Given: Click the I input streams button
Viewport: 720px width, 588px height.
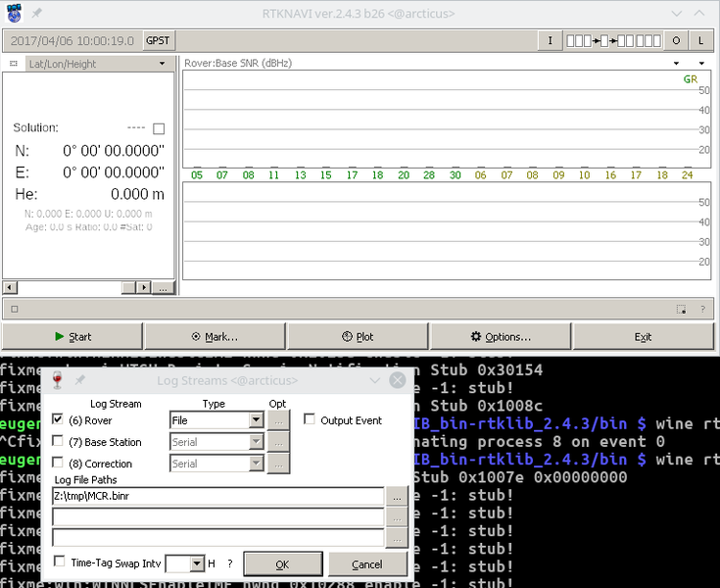Looking at the screenshot, I should click(x=551, y=41).
